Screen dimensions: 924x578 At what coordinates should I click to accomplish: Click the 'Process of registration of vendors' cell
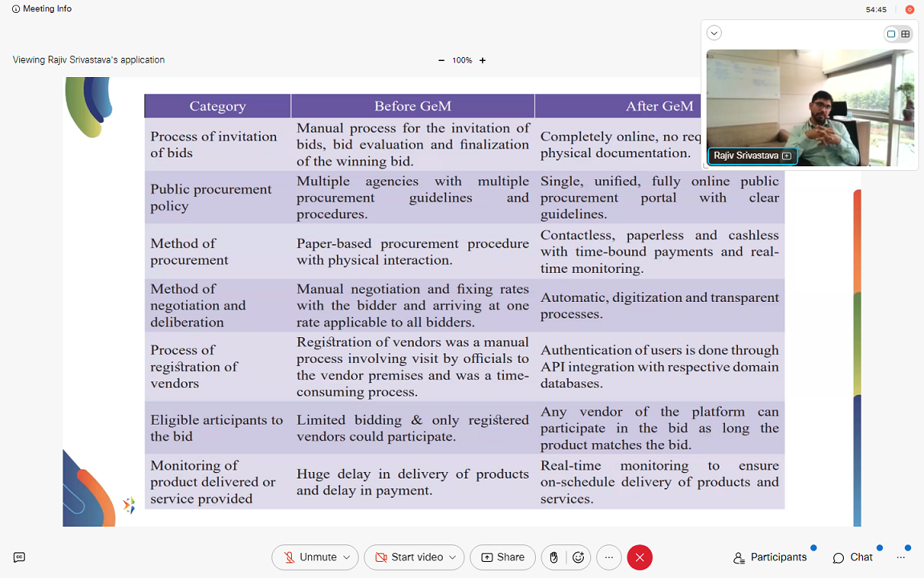(217, 367)
